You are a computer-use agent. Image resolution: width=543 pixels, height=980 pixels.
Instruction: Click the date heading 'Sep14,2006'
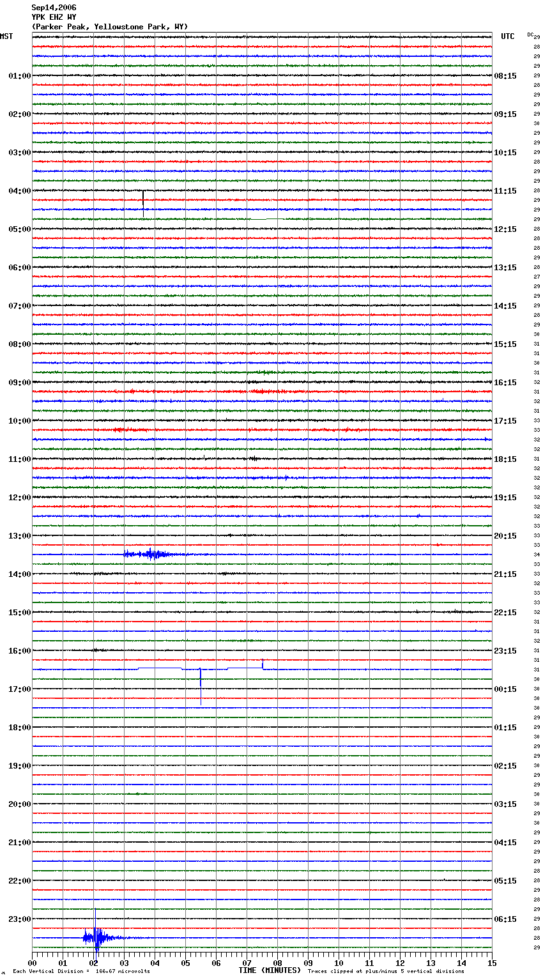click(x=54, y=8)
